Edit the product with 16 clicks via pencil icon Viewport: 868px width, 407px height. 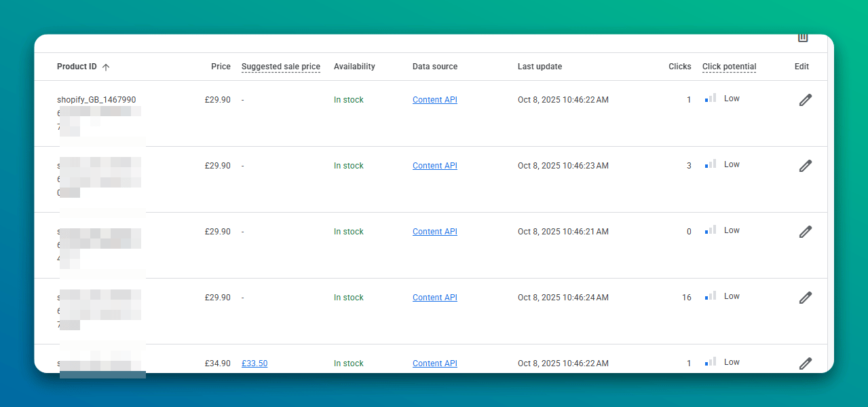coord(805,297)
